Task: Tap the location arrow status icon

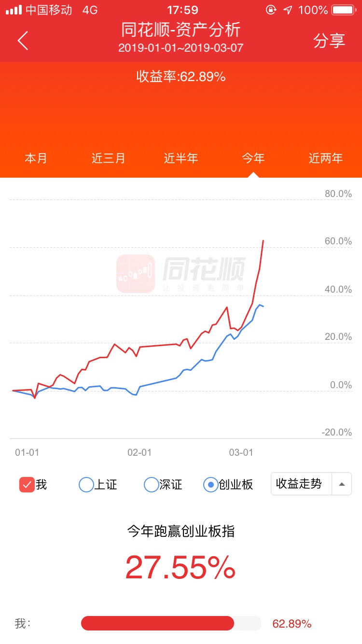Action: click(288, 10)
